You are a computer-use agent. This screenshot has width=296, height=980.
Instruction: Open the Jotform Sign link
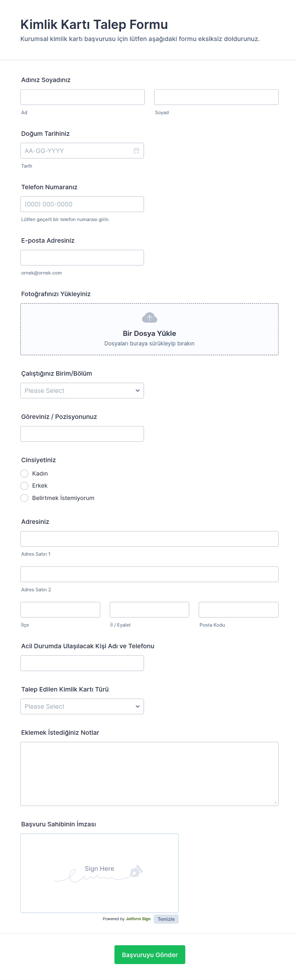[138, 919]
